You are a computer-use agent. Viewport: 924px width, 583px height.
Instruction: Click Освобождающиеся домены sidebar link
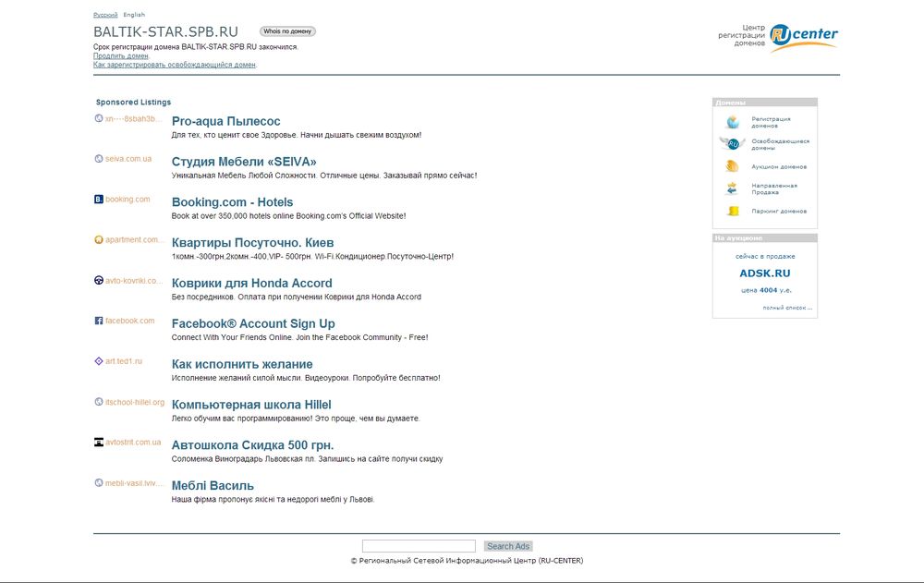(780, 144)
